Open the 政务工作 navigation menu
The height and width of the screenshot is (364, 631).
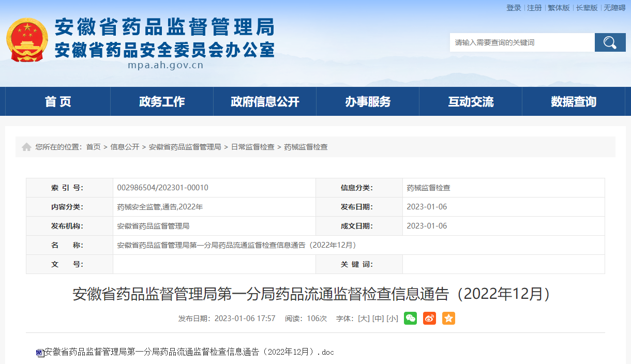tap(162, 102)
